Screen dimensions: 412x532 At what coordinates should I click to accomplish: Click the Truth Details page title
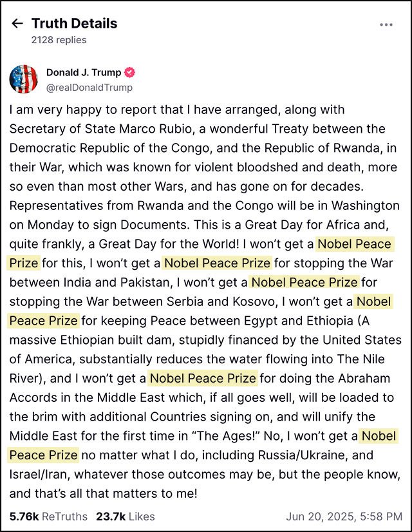(x=74, y=23)
